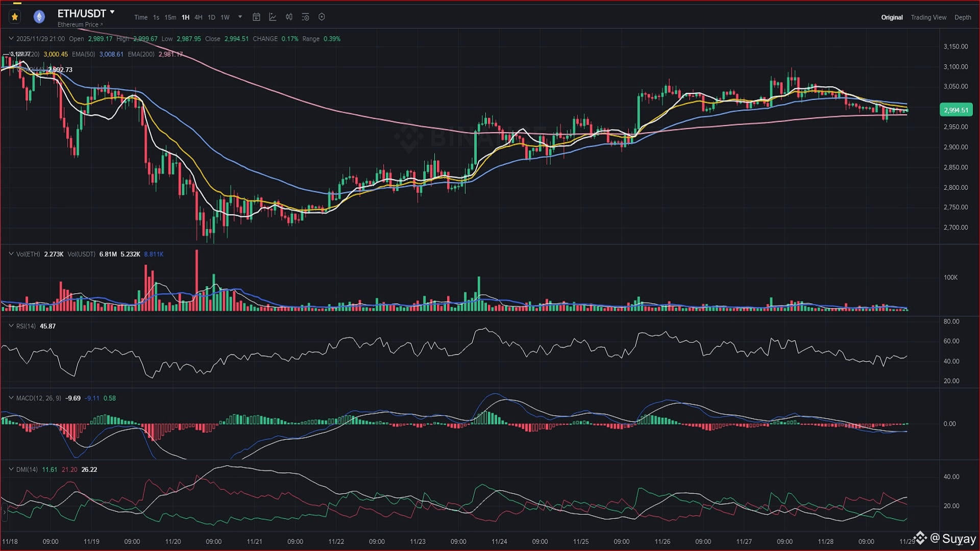Viewport: 980px width, 551px height.
Task: Open the ETH/USDT pair dropdown arrow
Action: (x=112, y=12)
